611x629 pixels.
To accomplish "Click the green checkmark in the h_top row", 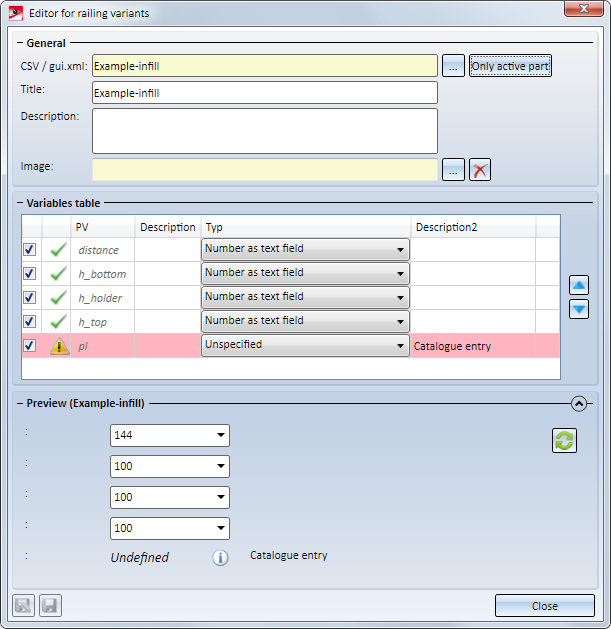I will point(59,322).
